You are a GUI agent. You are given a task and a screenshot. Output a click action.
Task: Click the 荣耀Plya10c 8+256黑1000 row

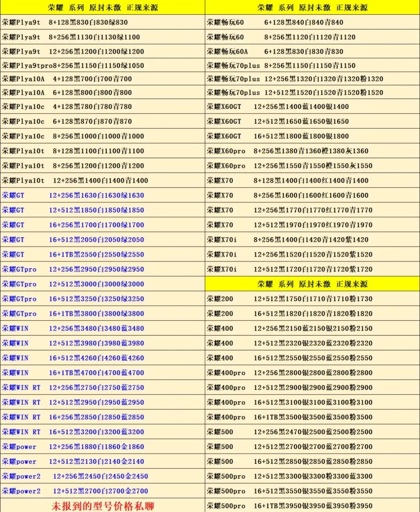103,136
